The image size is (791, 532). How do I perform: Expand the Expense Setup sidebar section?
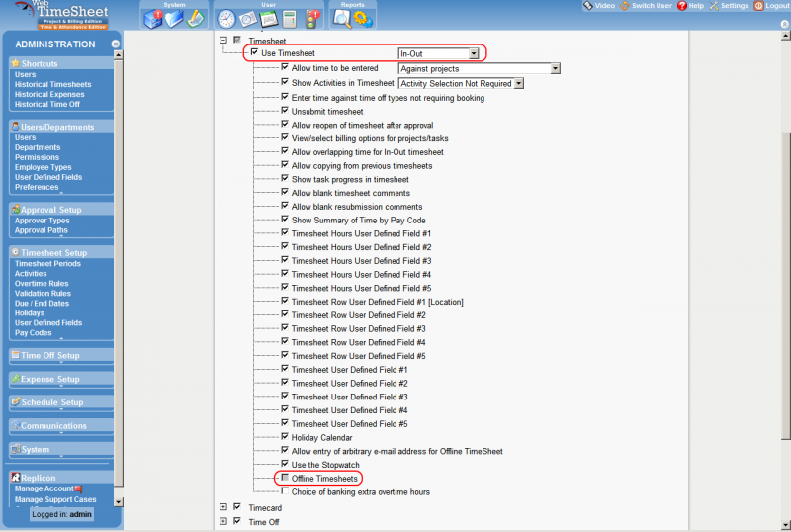[x=60, y=379]
